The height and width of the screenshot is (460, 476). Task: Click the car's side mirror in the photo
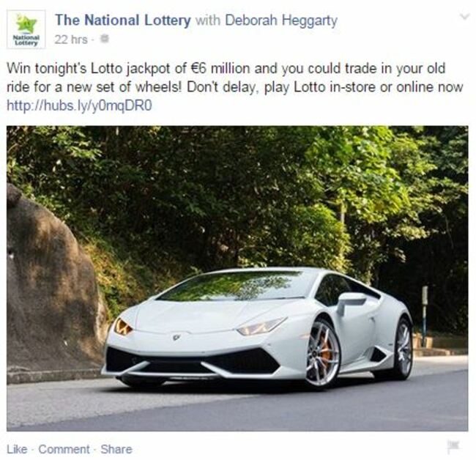(x=352, y=300)
